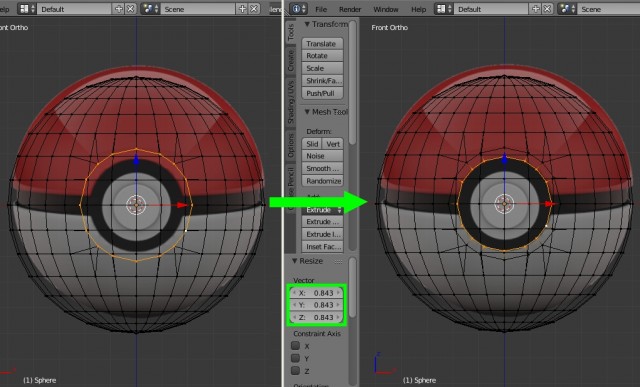The height and width of the screenshot is (387, 640).
Task: Add a new screen layout beside Help menu
Action: click(536, 9)
